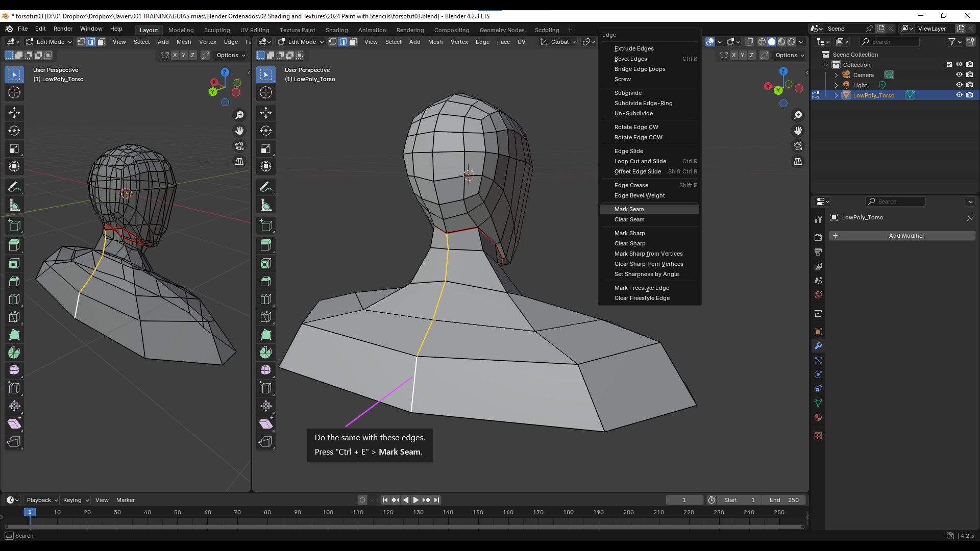Select the Cursor tool in right viewport toolbar
980x551 pixels.
tap(266, 92)
